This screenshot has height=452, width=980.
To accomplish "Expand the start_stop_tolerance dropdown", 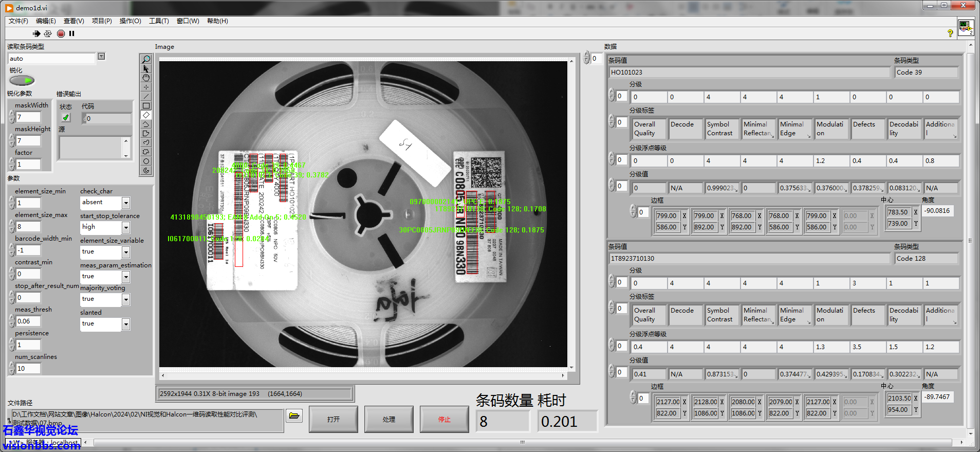I will [126, 227].
